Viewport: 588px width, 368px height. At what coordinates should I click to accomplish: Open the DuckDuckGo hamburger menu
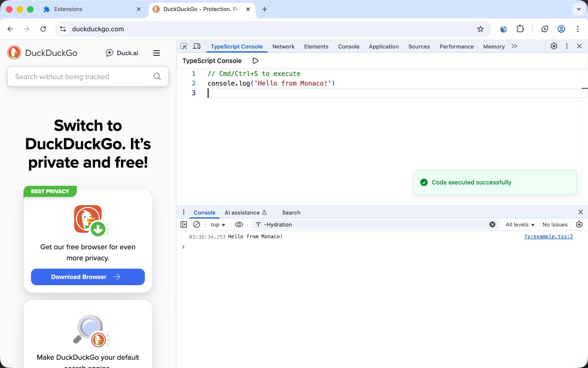click(x=157, y=53)
